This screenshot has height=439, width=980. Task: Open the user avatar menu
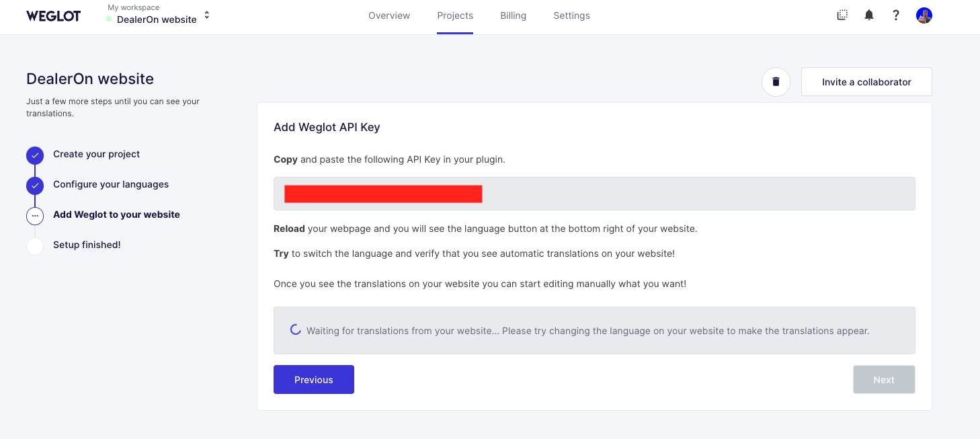tap(924, 15)
